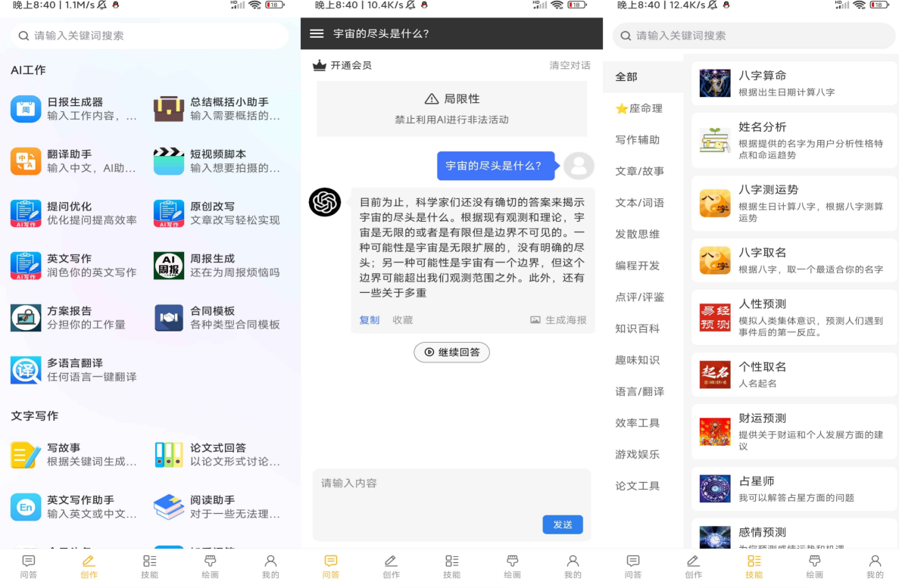
Task: Open the 短视频脚本 clapperboard icon
Action: tap(168, 161)
